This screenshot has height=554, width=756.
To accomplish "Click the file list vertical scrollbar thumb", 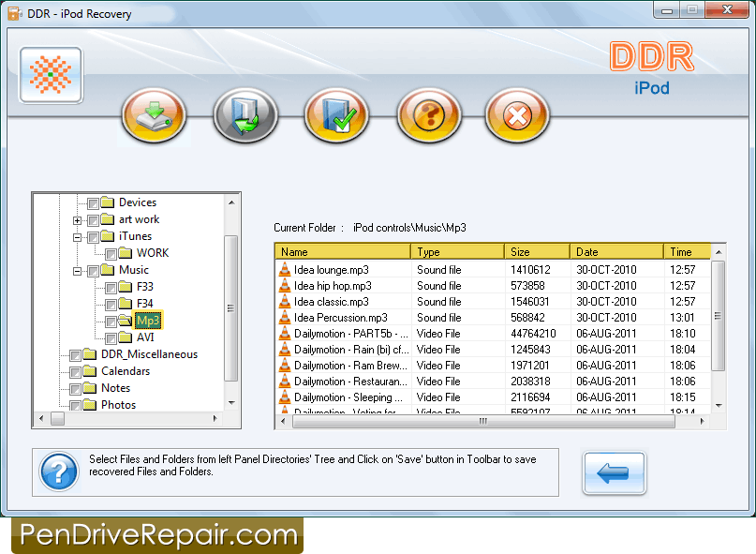I will click(x=719, y=316).
